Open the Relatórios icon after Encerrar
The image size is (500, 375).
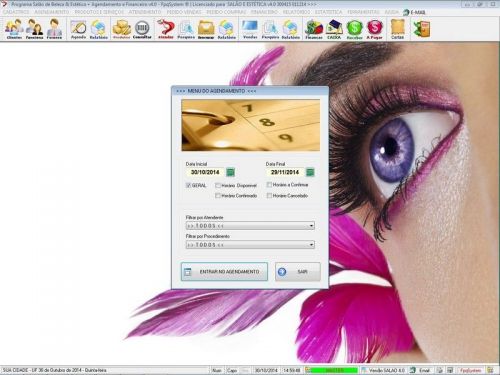pyautogui.click(x=227, y=29)
